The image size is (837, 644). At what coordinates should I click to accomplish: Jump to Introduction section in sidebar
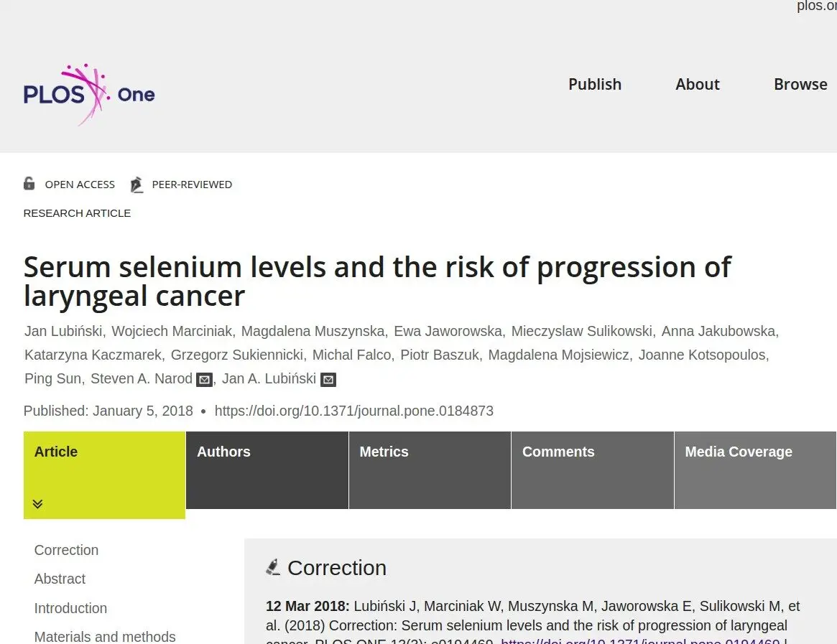coord(70,608)
